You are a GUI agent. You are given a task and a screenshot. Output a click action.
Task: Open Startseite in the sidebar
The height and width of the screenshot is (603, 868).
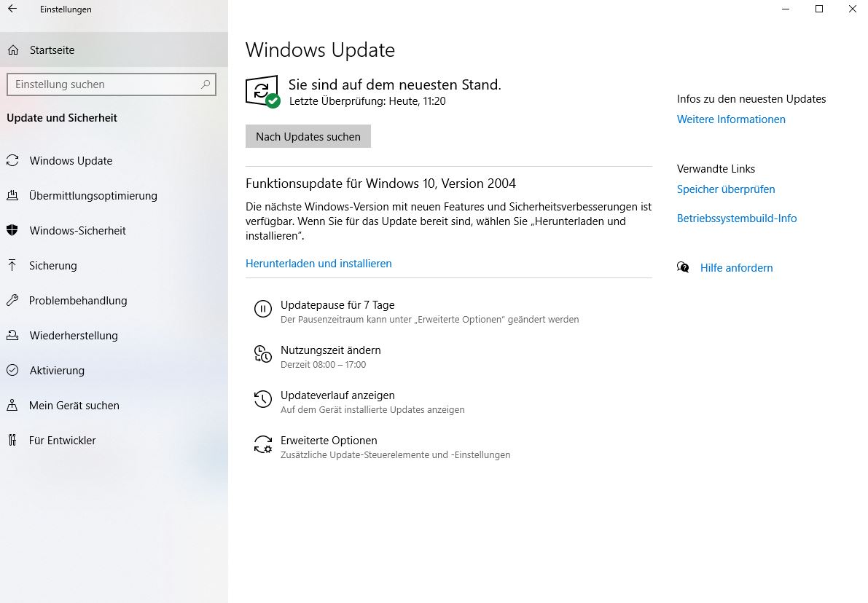click(x=114, y=50)
